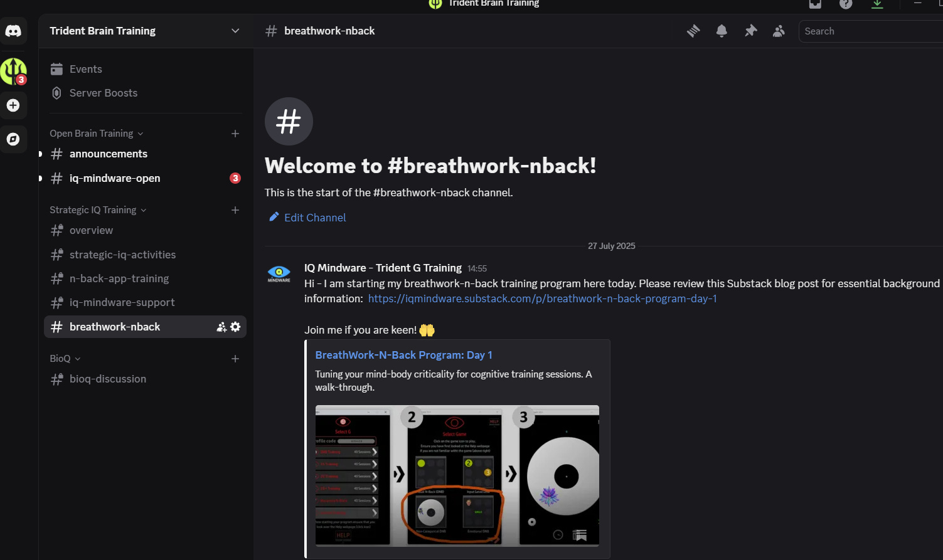Screen dimensions: 943x560
Task: Click the 14:55 message timestamp
Action: pos(477,268)
